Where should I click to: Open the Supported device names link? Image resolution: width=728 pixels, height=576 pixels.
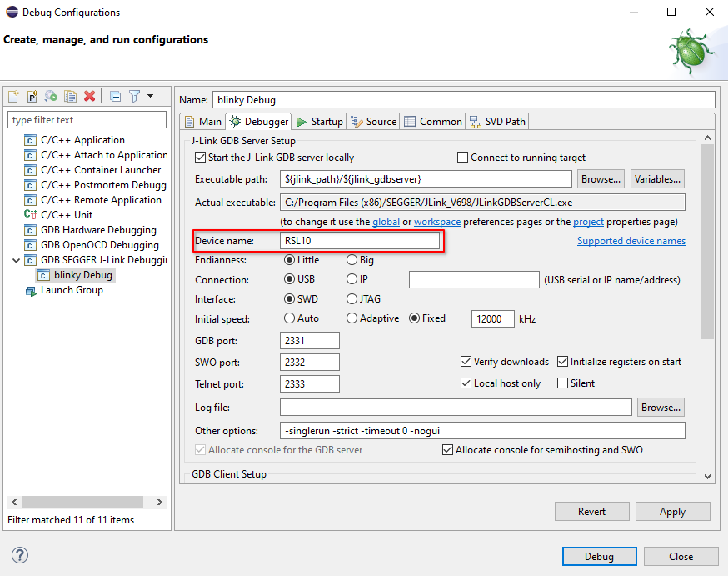(631, 240)
